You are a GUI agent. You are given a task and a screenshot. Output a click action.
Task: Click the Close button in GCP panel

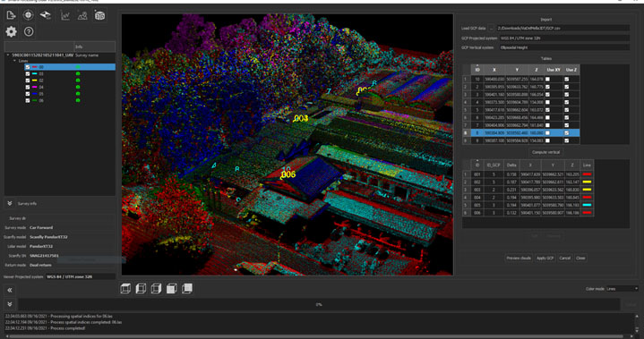580,258
